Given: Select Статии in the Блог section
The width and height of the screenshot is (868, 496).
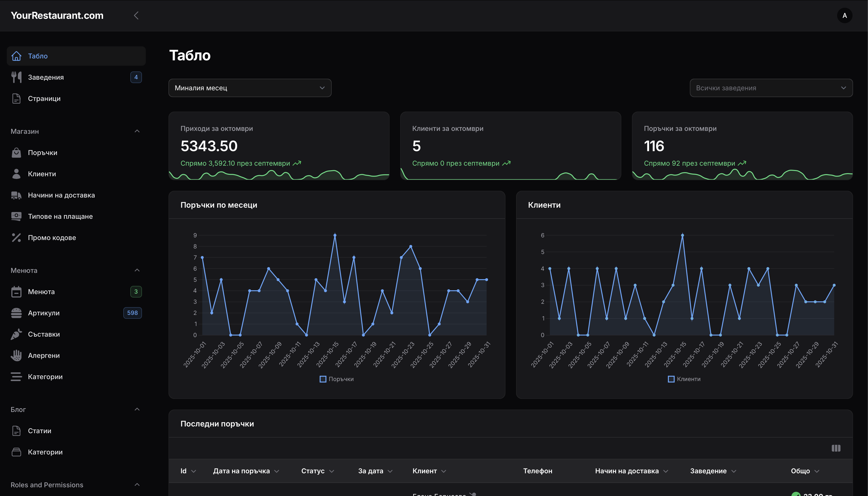Looking at the screenshot, I should click(x=40, y=431).
